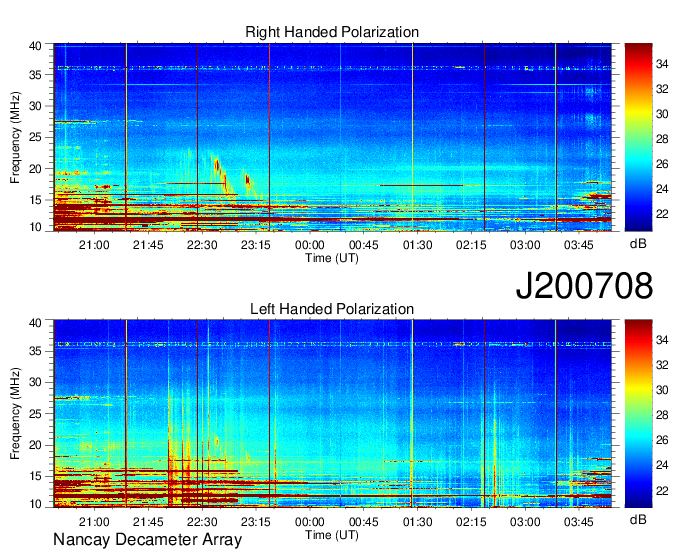Click "02:15" time tick of Right Handed plot
This screenshot has height=552, width=680.
point(471,245)
